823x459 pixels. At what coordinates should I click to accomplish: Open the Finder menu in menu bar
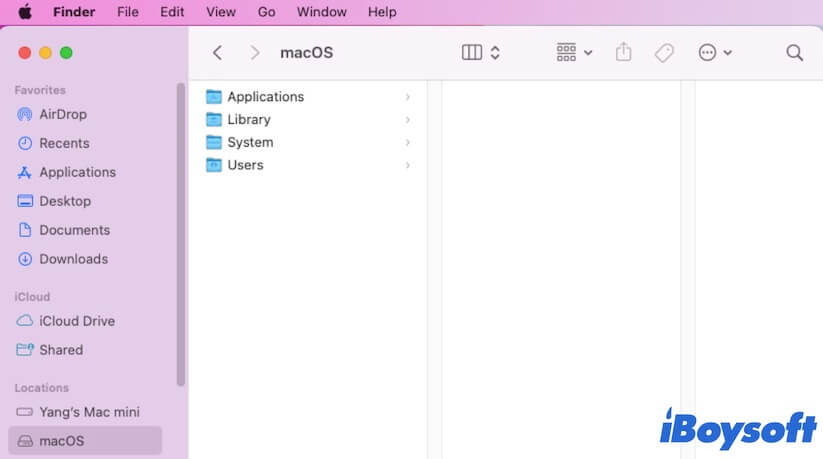point(74,12)
